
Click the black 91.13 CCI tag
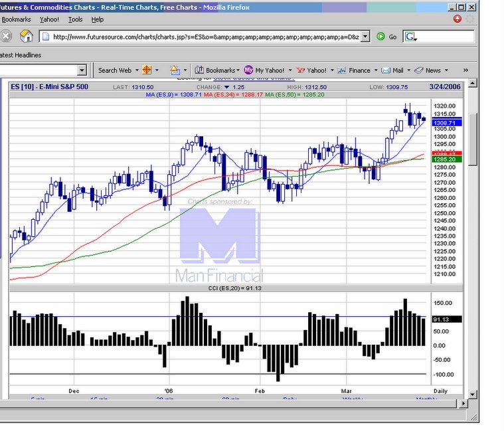[x=447, y=319]
